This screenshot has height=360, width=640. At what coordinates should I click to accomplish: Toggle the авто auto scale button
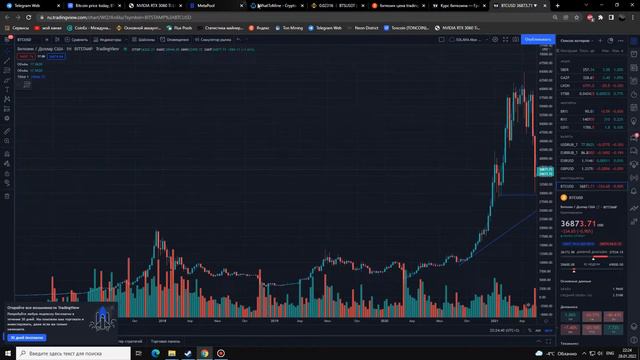pos(548,330)
